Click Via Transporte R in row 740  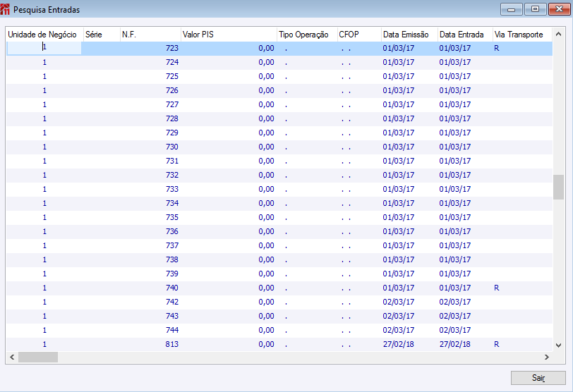(496, 288)
